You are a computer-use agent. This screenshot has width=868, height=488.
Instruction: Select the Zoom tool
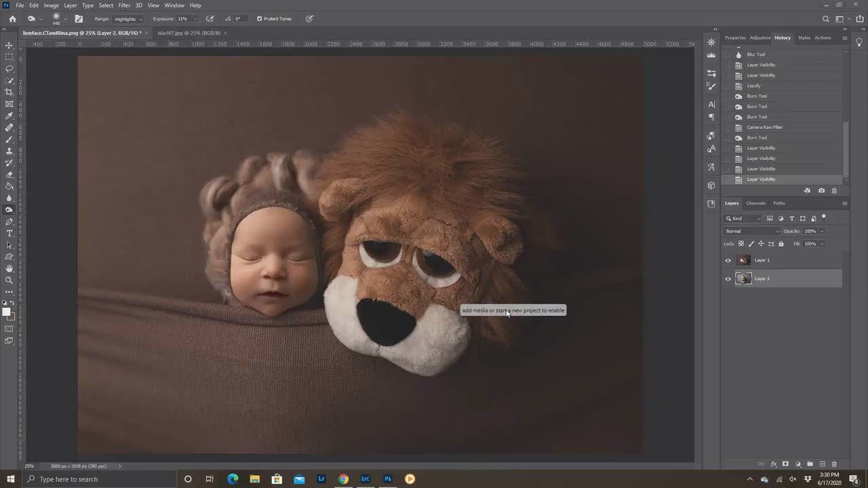click(x=9, y=280)
